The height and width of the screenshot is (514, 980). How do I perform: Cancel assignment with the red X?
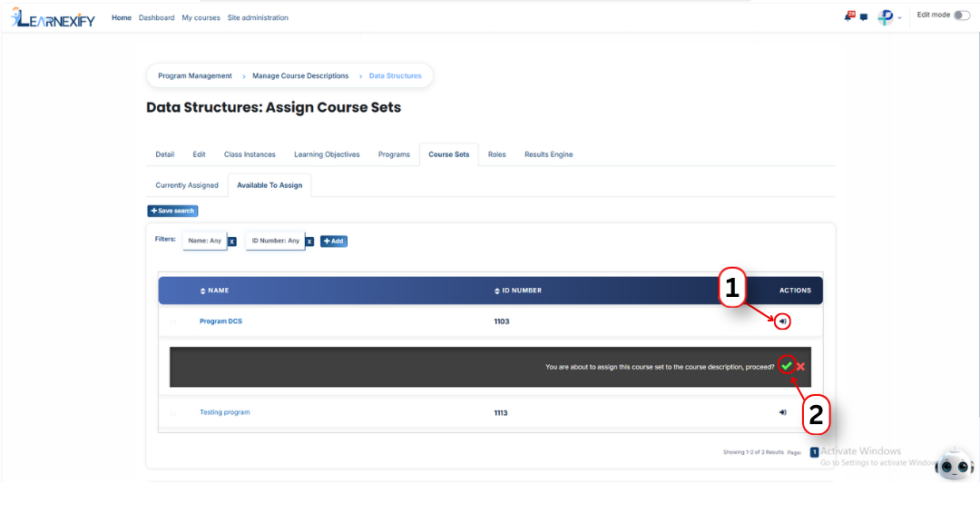[x=800, y=366]
